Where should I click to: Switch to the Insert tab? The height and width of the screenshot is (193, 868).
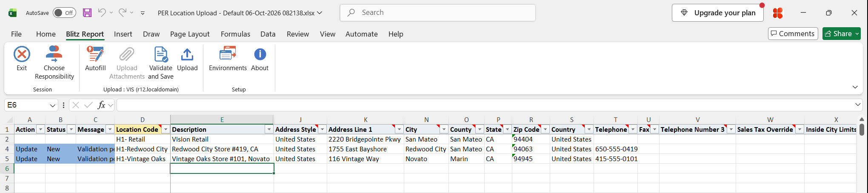pyautogui.click(x=123, y=34)
